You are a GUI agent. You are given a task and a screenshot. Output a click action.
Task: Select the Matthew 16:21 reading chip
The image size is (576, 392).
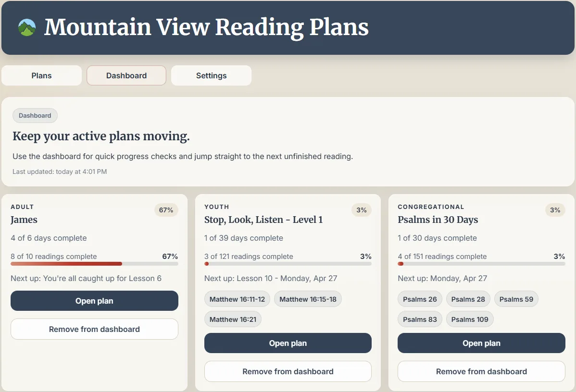pos(233,319)
